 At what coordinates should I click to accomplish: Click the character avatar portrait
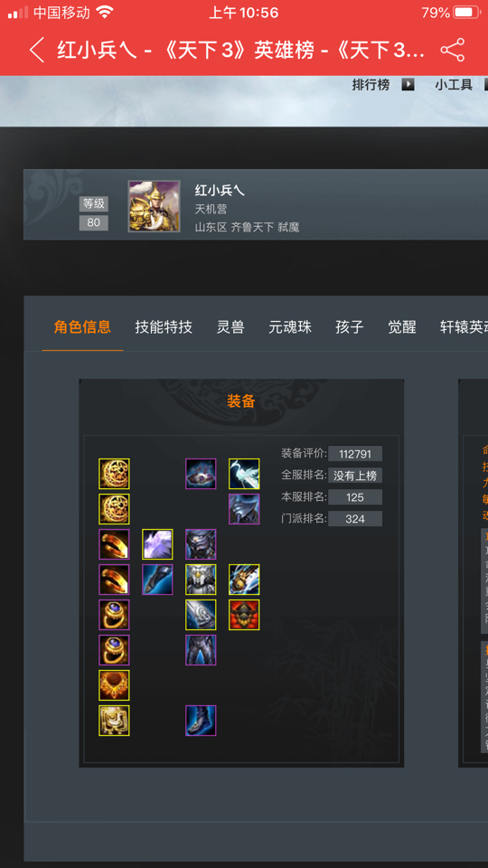(x=155, y=206)
